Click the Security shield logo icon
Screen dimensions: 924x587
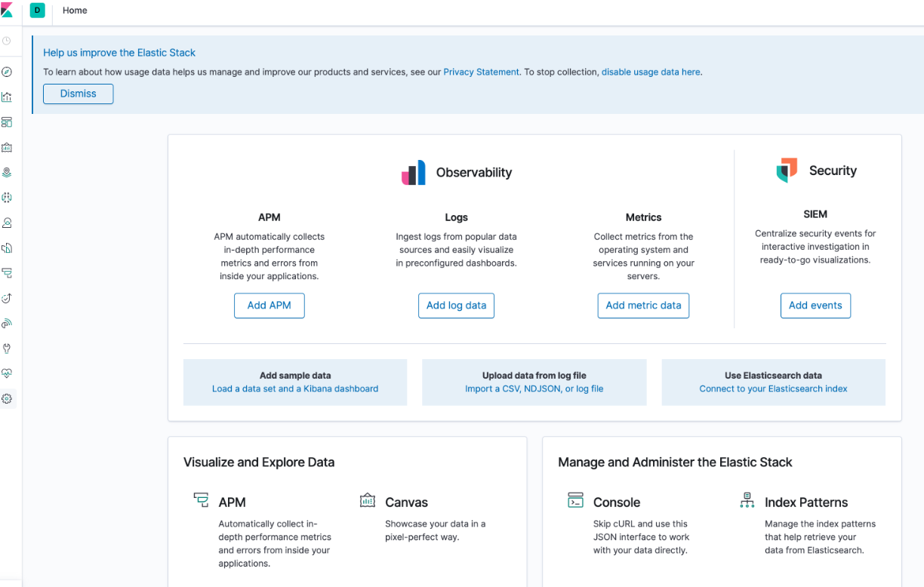click(x=787, y=171)
